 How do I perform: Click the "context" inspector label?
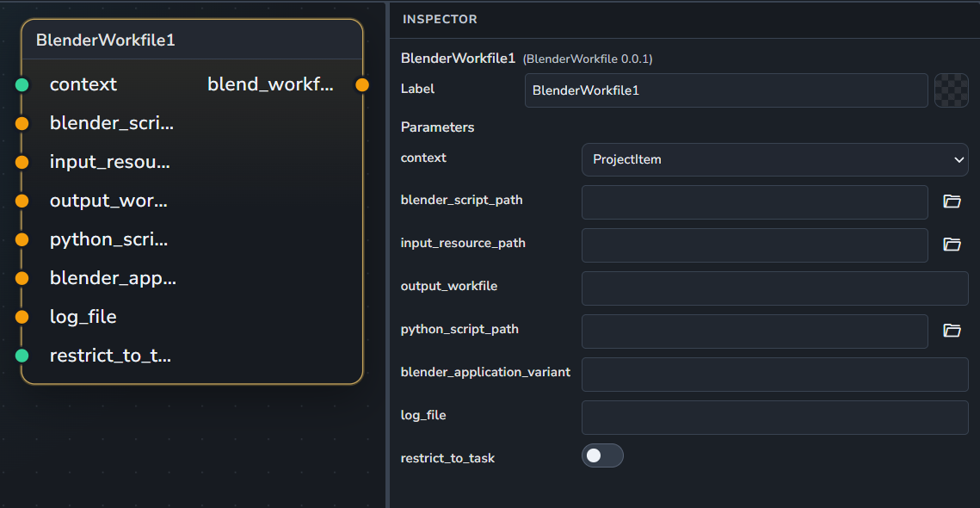pos(423,158)
